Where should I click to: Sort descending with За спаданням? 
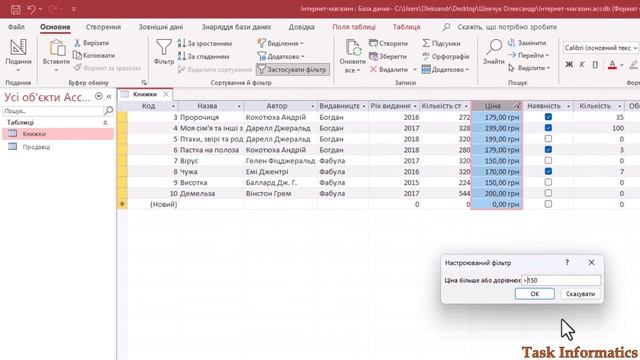[x=203, y=56]
